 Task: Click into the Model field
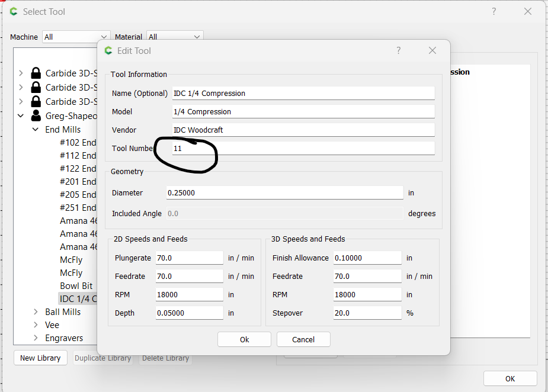(x=303, y=112)
